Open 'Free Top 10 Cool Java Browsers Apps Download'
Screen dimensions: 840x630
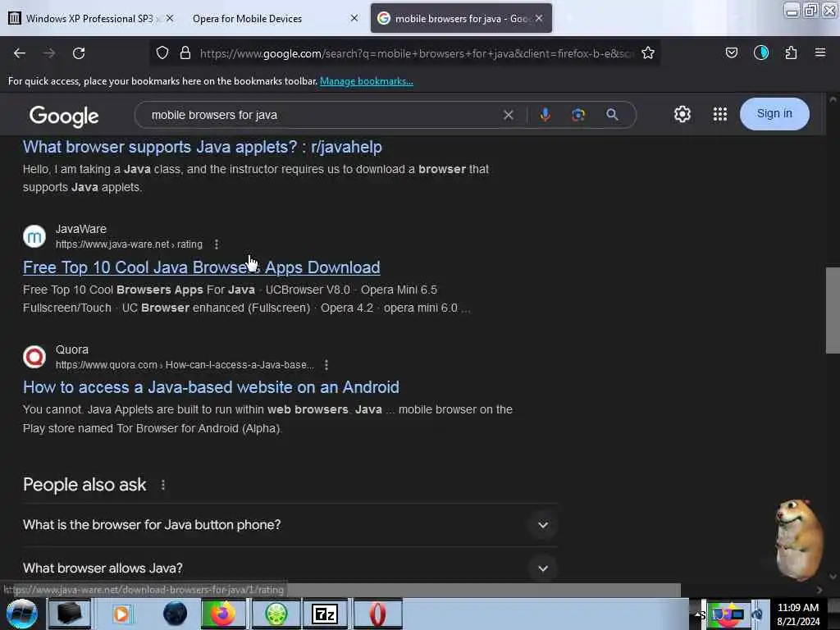[x=202, y=267]
